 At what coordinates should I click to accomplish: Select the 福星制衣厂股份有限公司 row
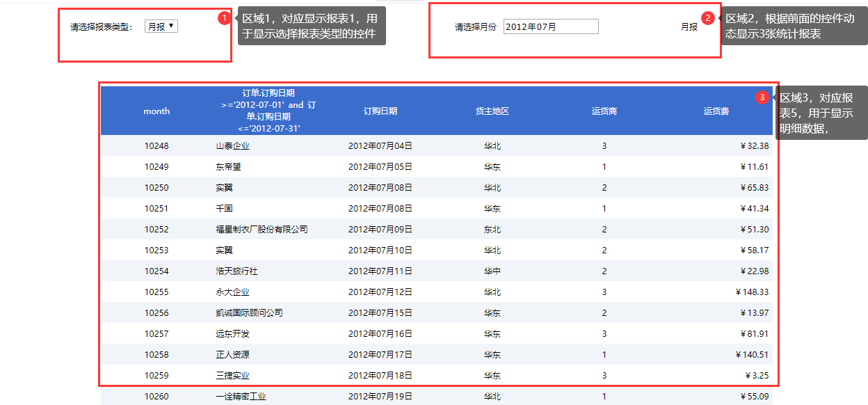262,230
